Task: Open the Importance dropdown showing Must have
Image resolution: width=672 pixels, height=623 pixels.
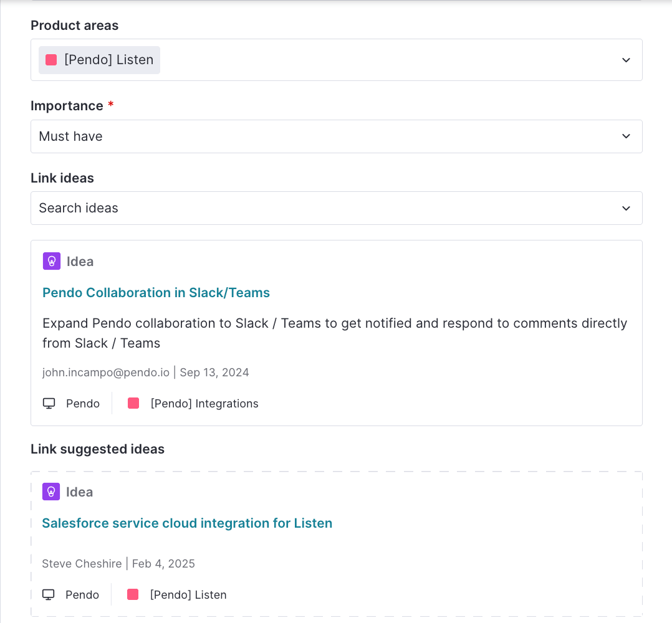Action: (x=337, y=136)
